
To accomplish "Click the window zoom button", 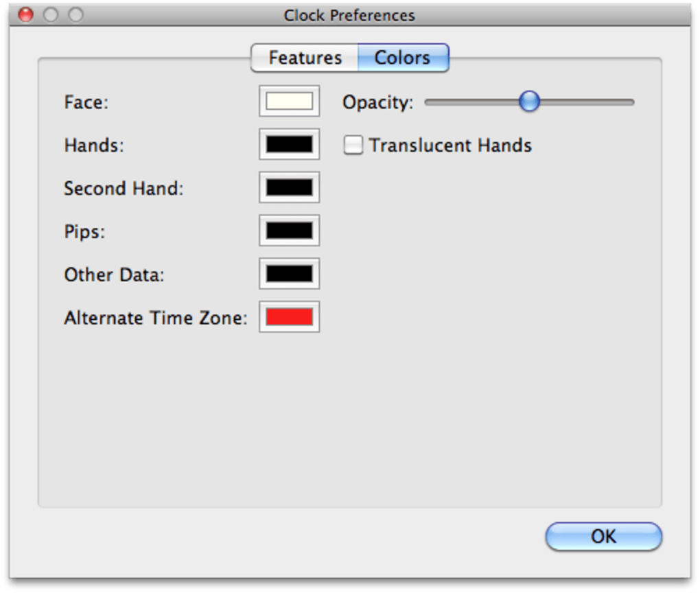I will pos(75,14).
